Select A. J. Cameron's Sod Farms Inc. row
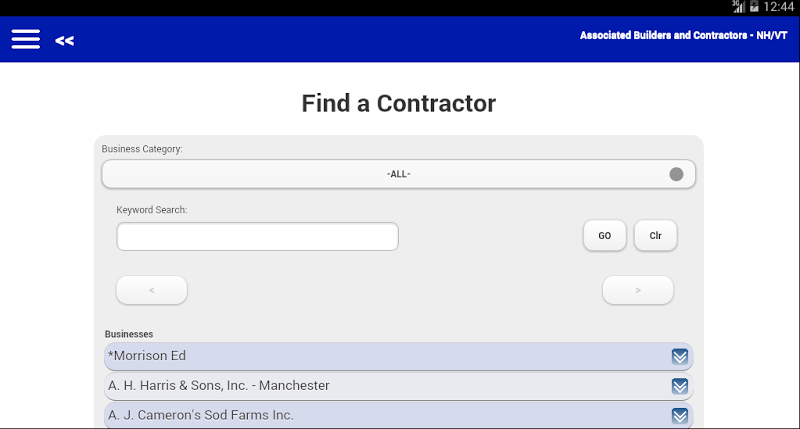 (398, 415)
